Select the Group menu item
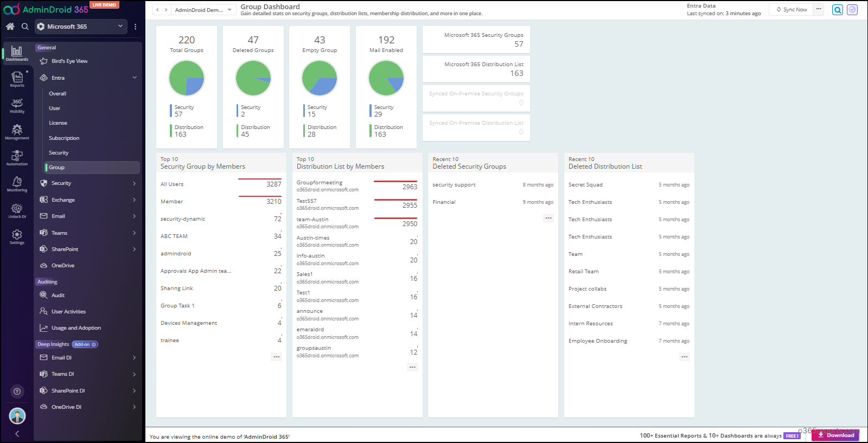 [92, 168]
